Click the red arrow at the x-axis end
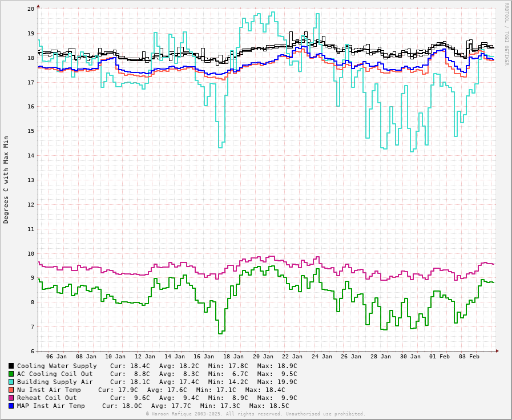Screen dimensions: 512x420 (497, 351)
